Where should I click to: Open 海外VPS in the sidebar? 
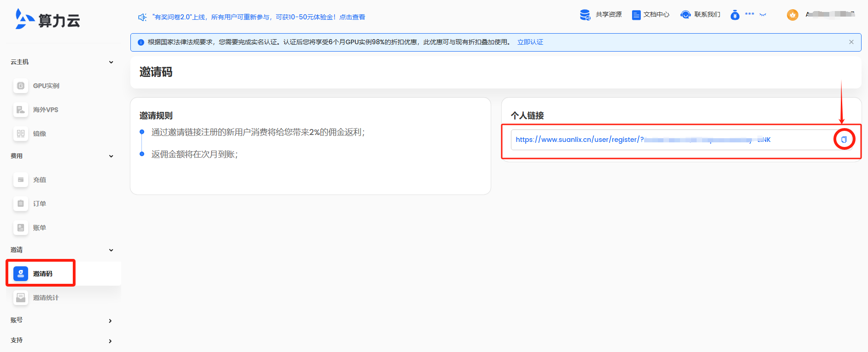(46, 110)
